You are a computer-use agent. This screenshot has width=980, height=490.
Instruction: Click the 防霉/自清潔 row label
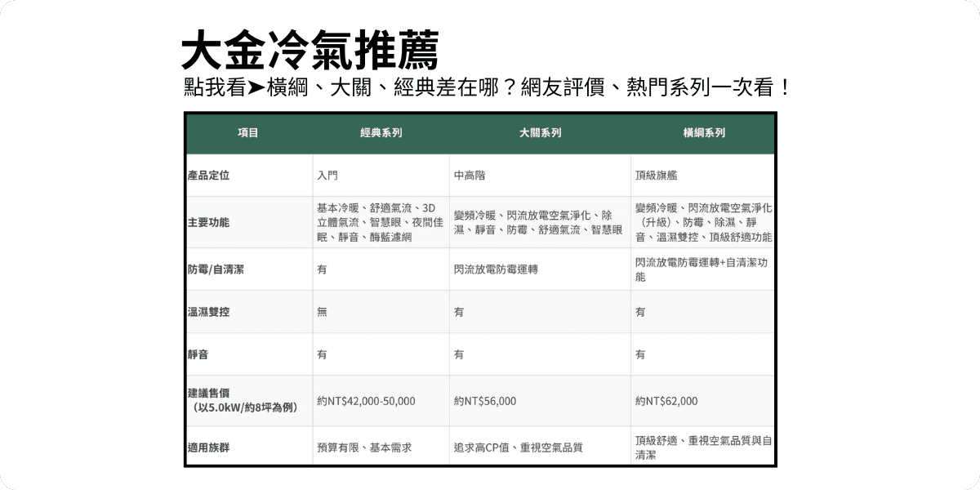coord(216,269)
